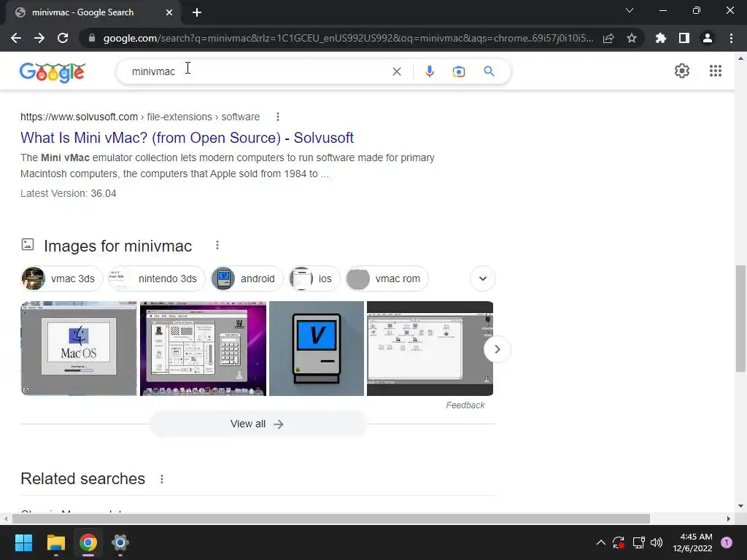Click the padlock site info icon
This screenshot has height=560, width=747.
pyautogui.click(x=92, y=38)
